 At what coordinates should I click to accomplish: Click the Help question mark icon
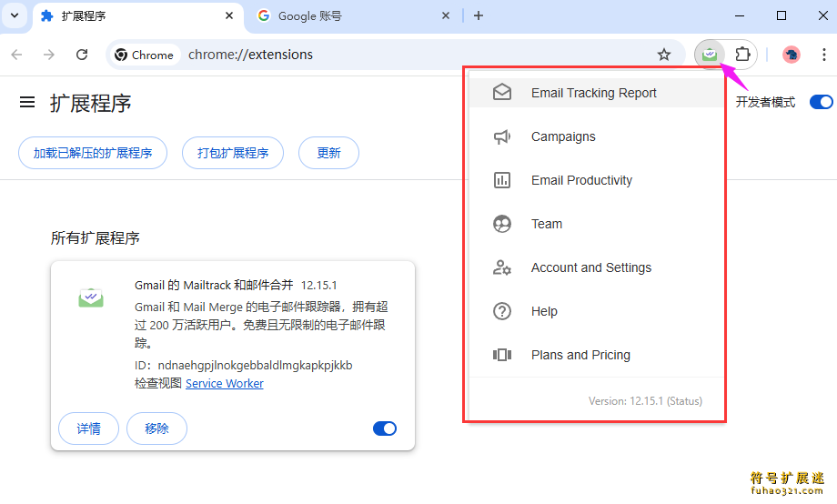pyautogui.click(x=502, y=311)
